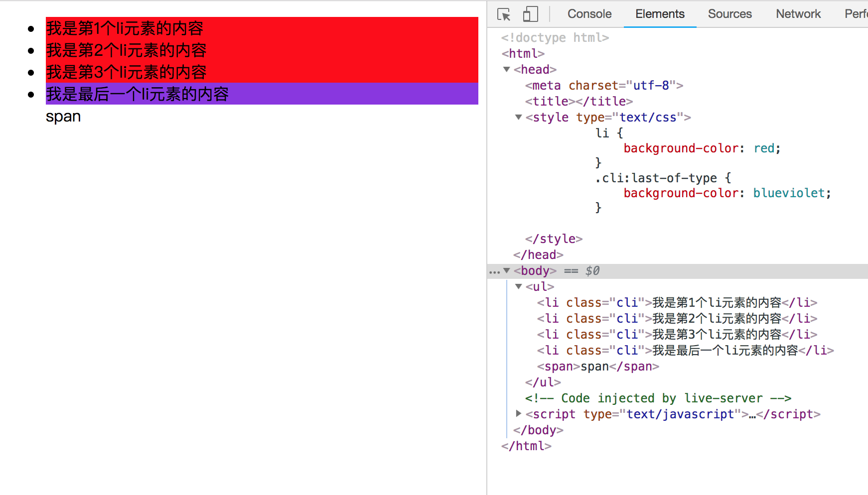The width and height of the screenshot is (868, 495).
Task: Open the partially visible Performance tab
Action: click(x=856, y=14)
